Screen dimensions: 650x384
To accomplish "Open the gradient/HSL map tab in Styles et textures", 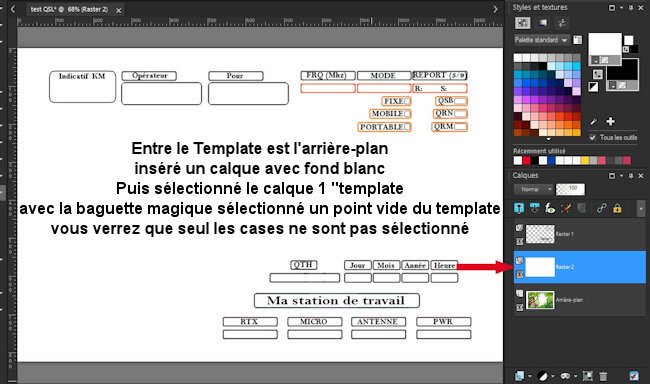I will [543, 23].
